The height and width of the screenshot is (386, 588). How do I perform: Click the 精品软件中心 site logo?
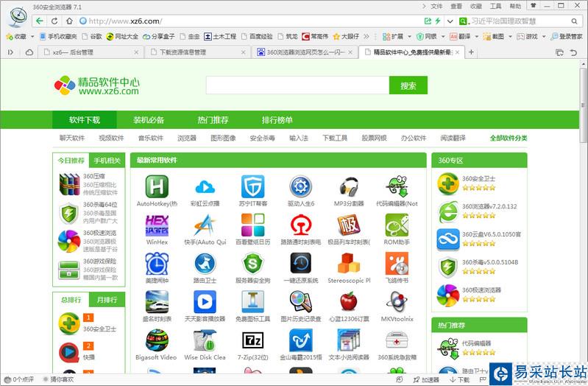[x=96, y=85]
